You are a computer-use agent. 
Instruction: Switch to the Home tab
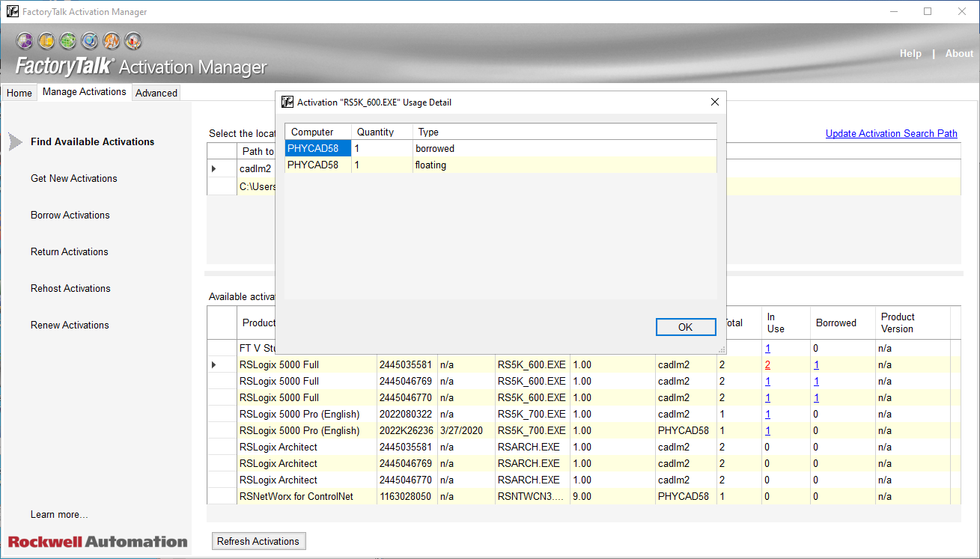tap(19, 93)
